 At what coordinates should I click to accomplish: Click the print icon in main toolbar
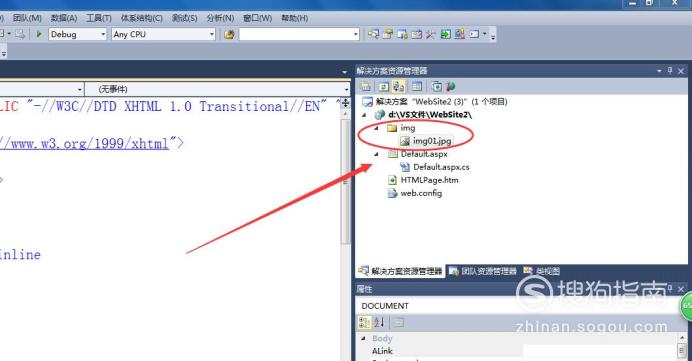tap(20, 34)
